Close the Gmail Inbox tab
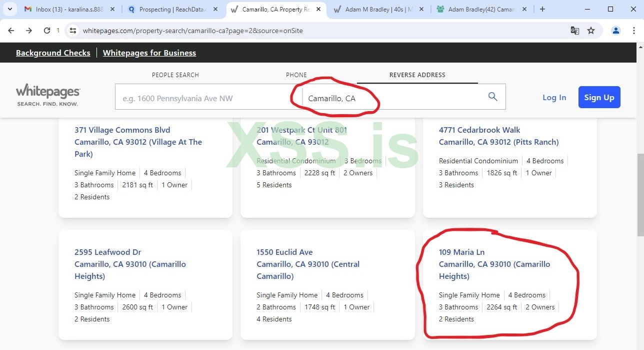The image size is (644, 350). pyautogui.click(x=112, y=9)
